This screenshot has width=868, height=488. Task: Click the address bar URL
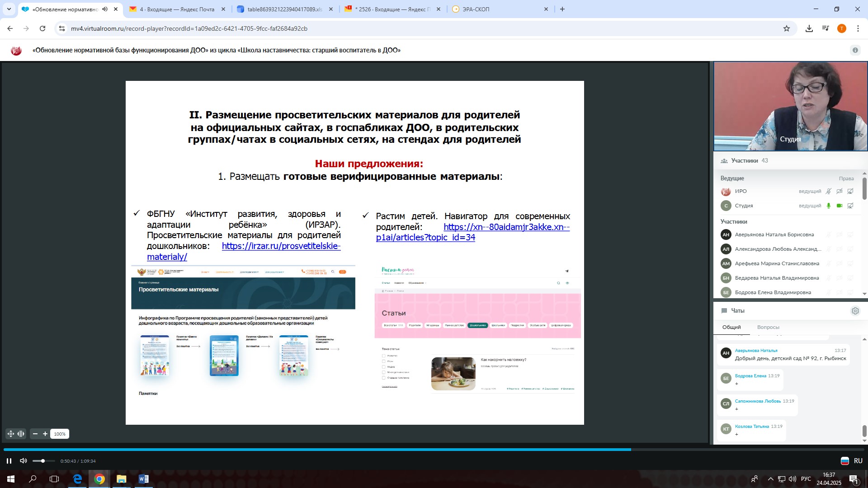click(189, 28)
